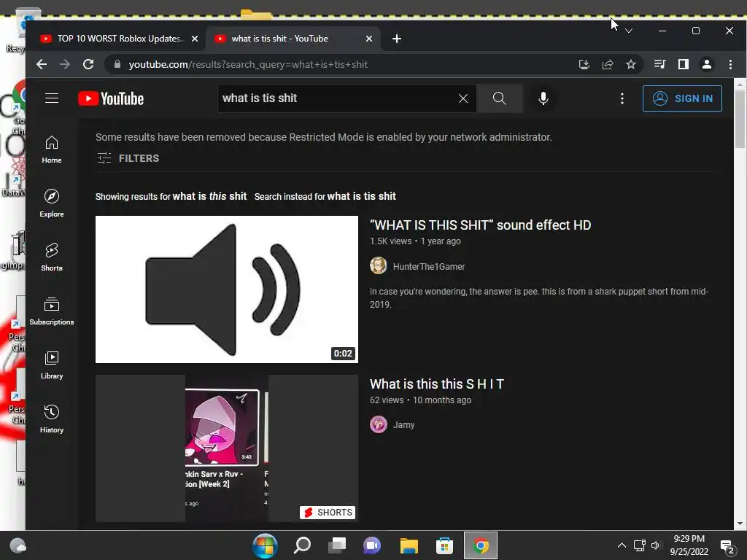Search instead for 'what is tis shit'
The width and height of the screenshot is (747, 560).
pos(362,196)
